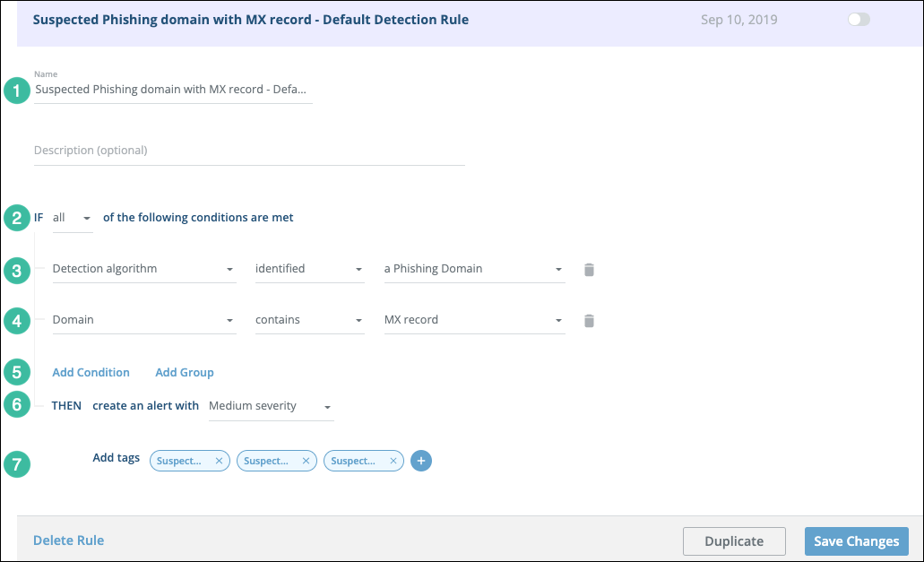Expand the Domain field dropdown
The image size is (924, 562).
tap(143, 320)
